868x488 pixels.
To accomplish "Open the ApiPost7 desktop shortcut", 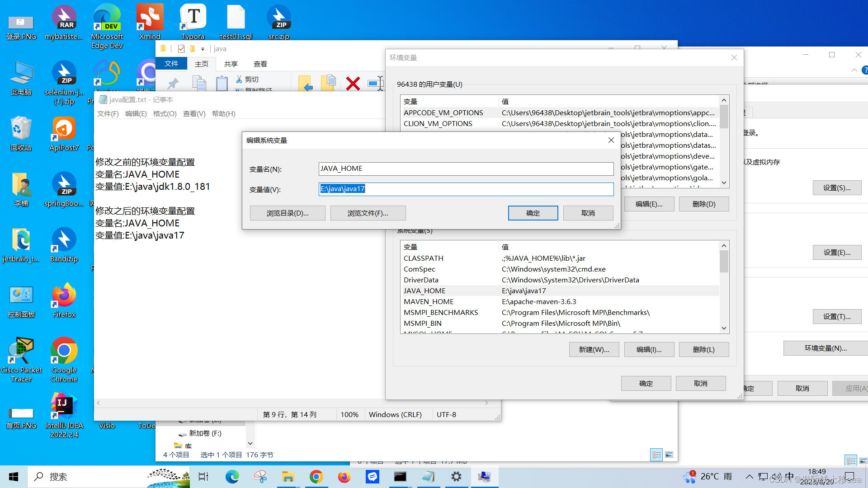I will (64, 133).
